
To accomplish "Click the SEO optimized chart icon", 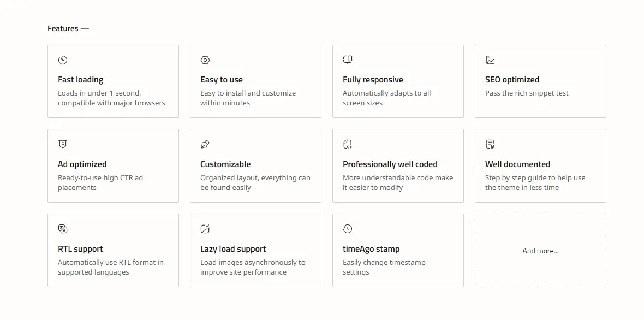I will coord(490,60).
